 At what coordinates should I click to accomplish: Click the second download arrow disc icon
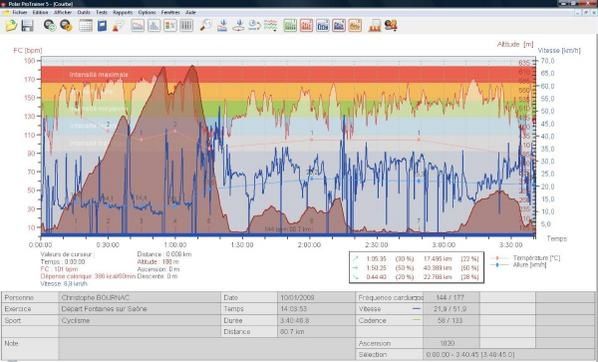(x=238, y=26)
